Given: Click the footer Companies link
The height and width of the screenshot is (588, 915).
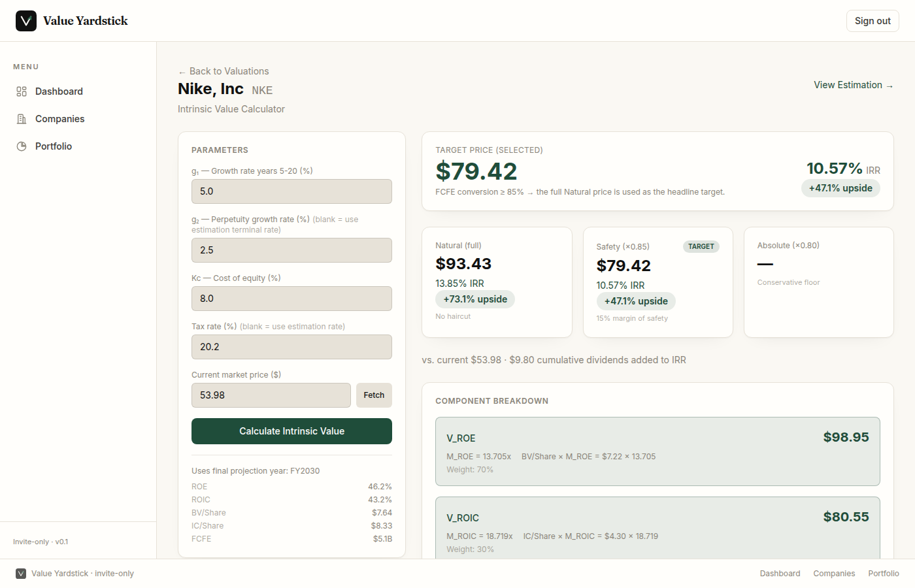Looking at the screenshot, I should (834, 574).
